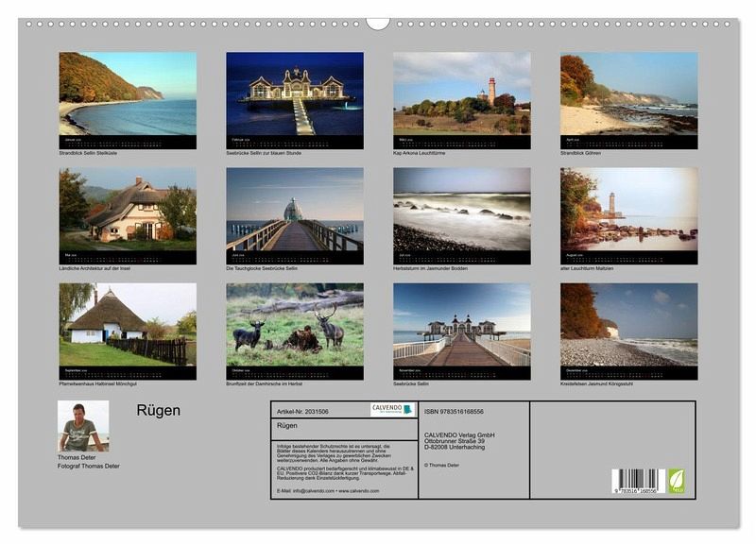Click the Calvendo logo
756x545 pixels.
[393, 410]
